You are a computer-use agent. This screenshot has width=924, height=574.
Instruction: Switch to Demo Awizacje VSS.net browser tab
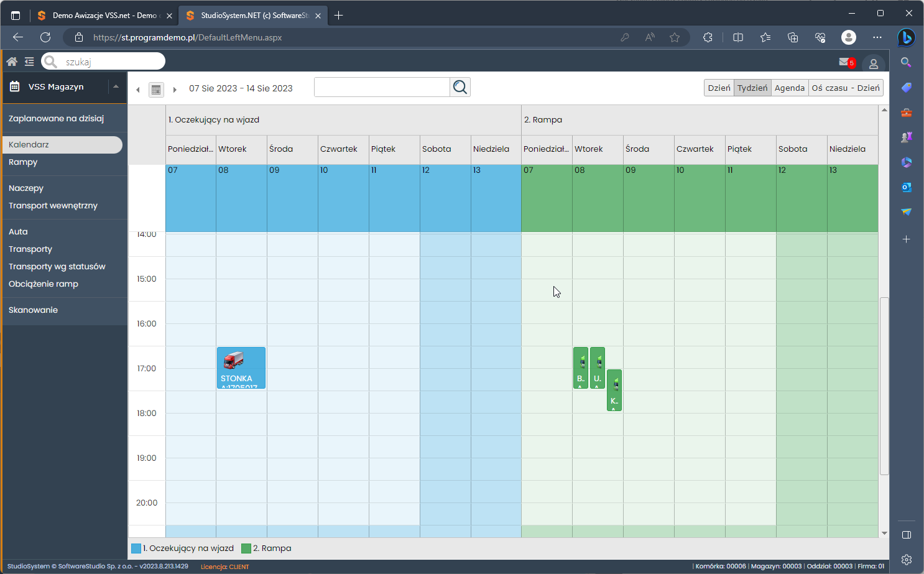[104, 16]
